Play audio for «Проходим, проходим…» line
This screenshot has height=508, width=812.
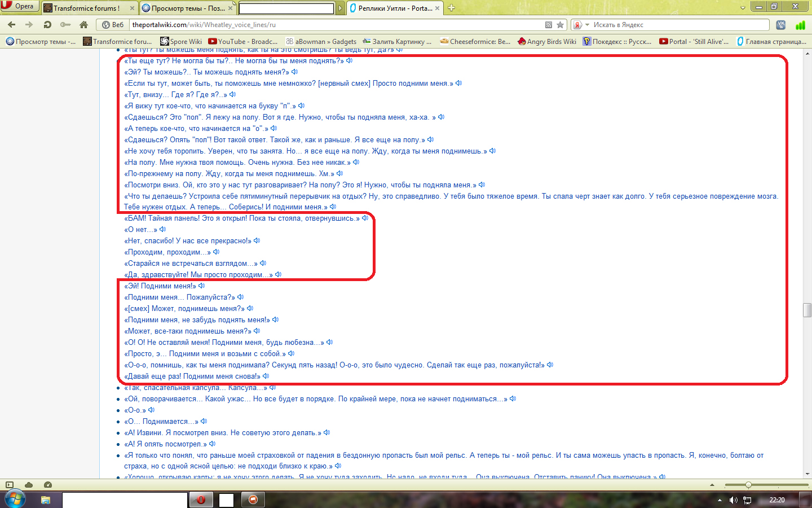[217, 252]
